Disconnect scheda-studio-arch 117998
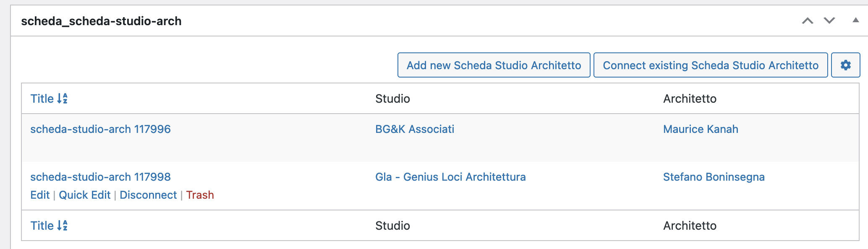Screen dimensions: 868x249 (148, 195)
